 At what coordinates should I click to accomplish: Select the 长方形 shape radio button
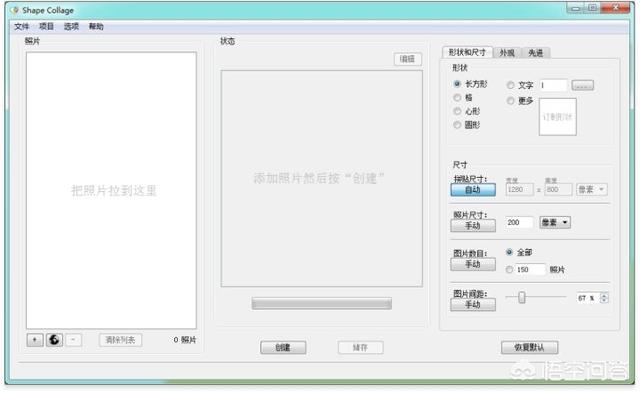point(457,84)
